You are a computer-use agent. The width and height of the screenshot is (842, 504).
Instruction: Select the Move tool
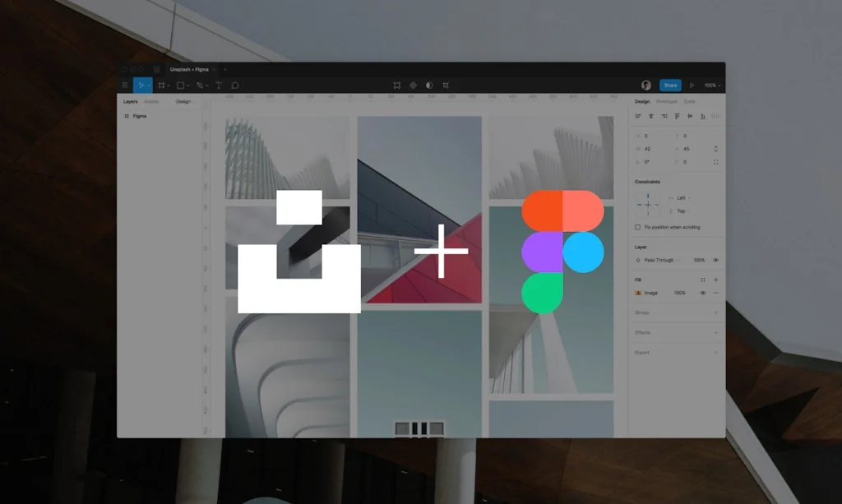point(140,85)
